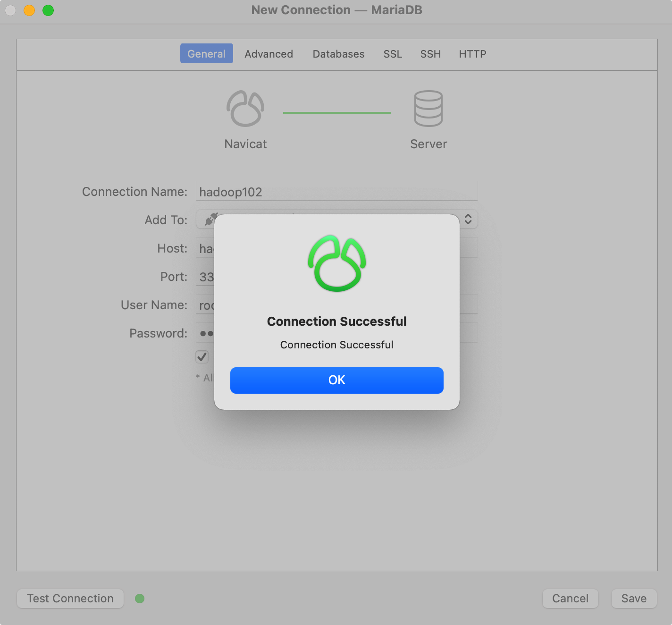Open the Databases tab
The image size is (672, 625).
coord(338,54)
